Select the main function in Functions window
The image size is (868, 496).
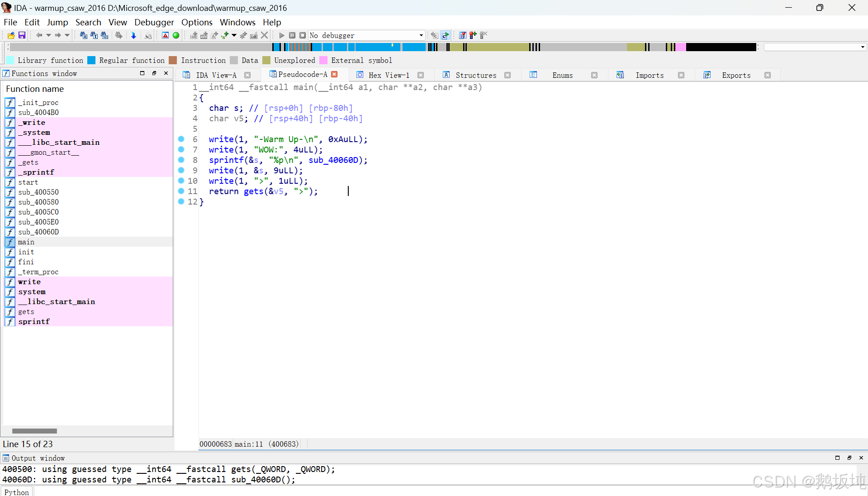point(26,242)
